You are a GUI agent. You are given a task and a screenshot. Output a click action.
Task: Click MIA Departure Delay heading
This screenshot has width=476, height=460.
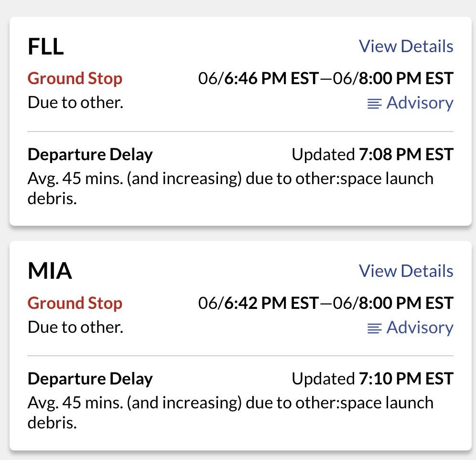[90, 379]
